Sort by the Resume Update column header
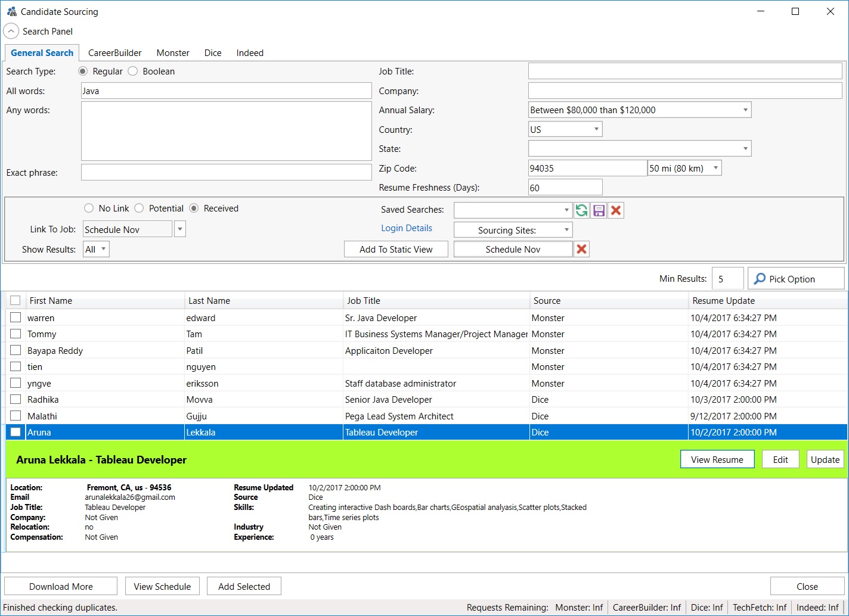The width and height of the screenshot is (849, 616). [768, 300]
